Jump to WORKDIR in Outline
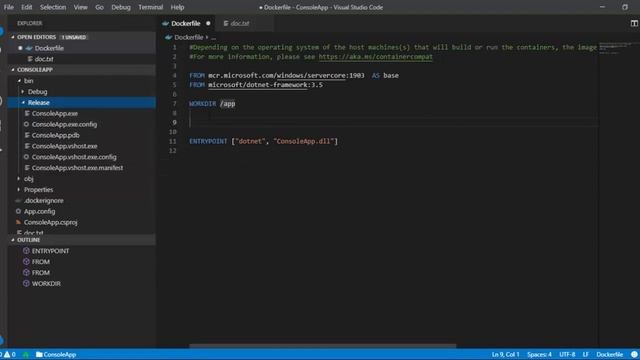640x360 pixels. click(x=46, y=284)
